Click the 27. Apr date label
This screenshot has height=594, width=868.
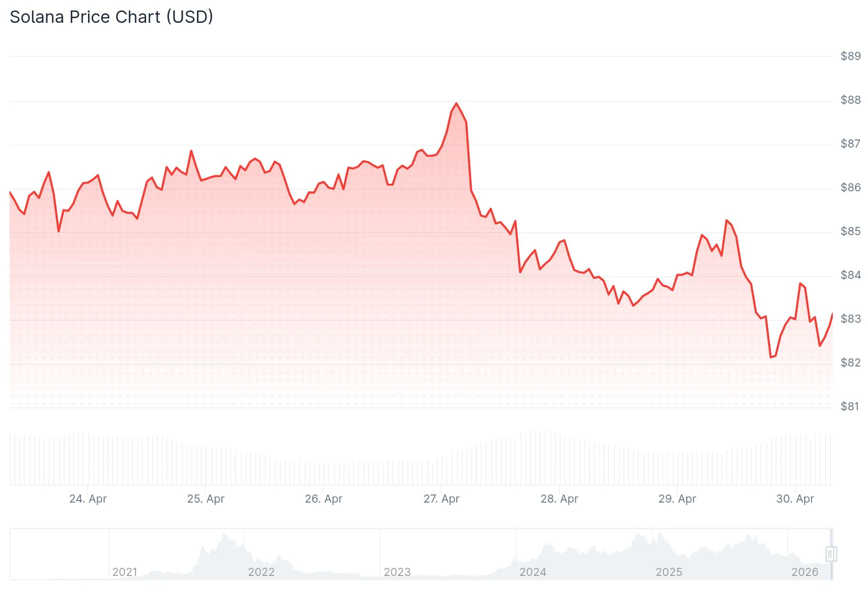[442, 499]
